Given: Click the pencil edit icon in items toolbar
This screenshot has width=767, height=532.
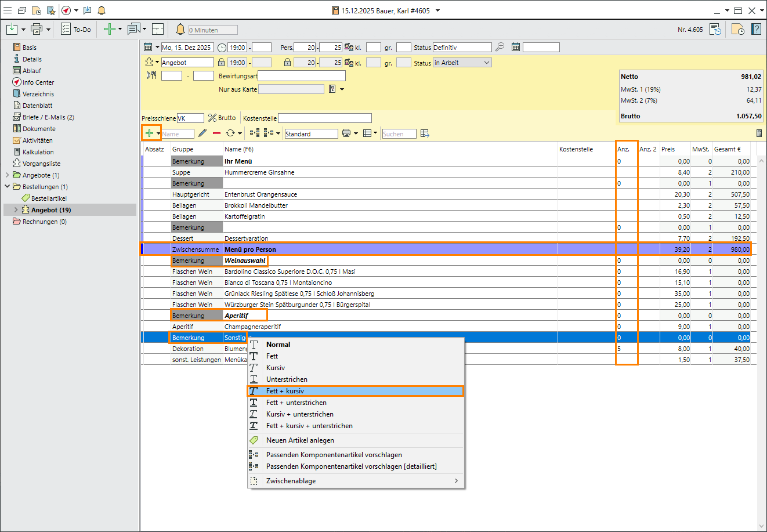Looking at the screenshot, I should click(x=202, y=133).
